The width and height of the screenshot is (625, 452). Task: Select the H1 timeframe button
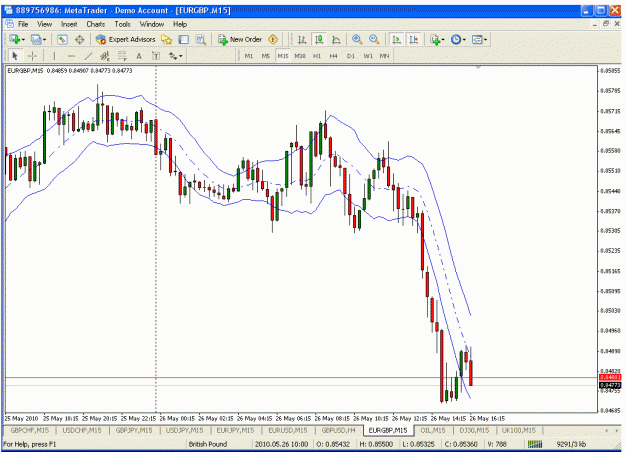point(317,56)
